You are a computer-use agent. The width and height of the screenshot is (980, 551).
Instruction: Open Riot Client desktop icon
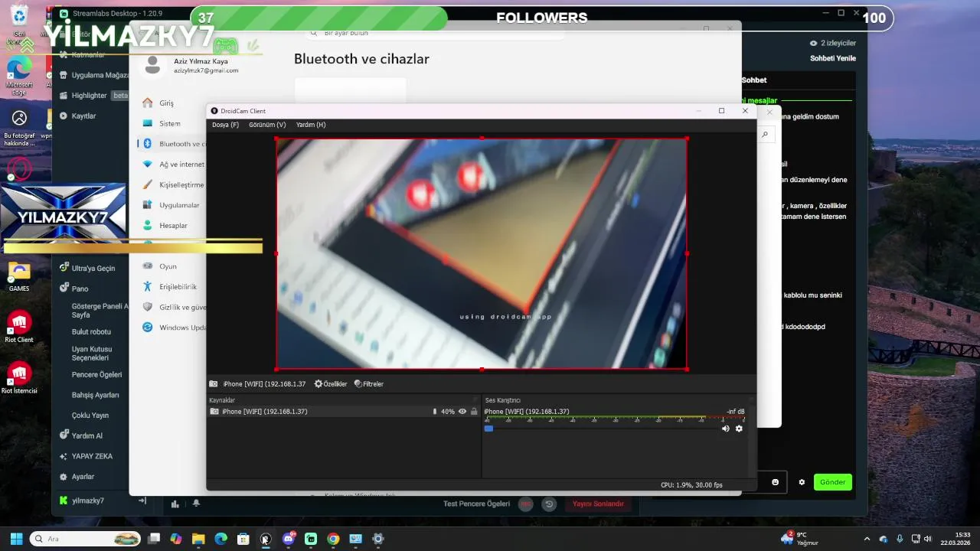coord(19,328)
